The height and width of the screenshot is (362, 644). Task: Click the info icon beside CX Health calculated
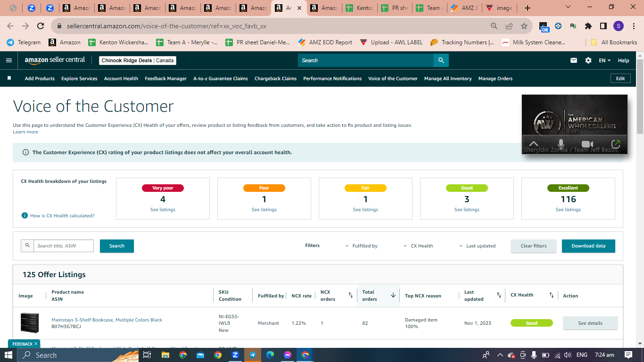[25, 215]
